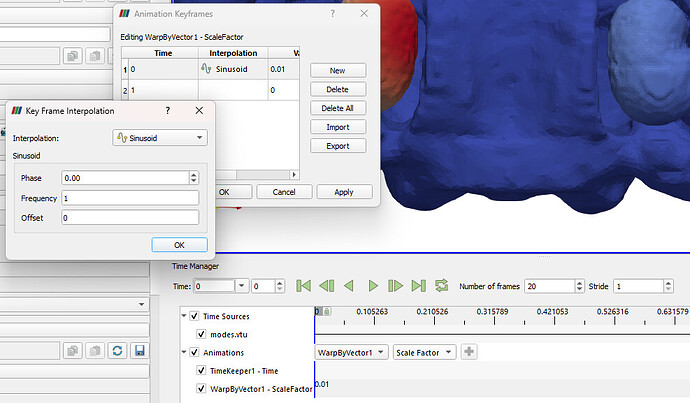Toggle the Animations checkbox

tap(194, 352)
